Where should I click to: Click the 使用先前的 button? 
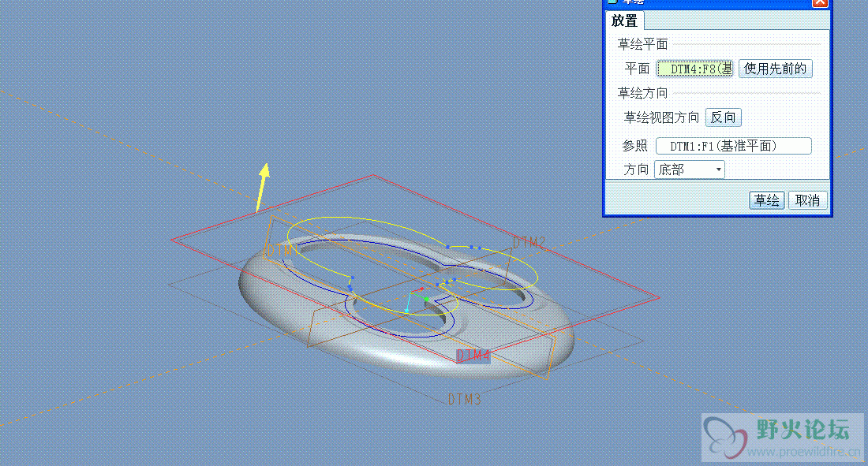[775, 69]
